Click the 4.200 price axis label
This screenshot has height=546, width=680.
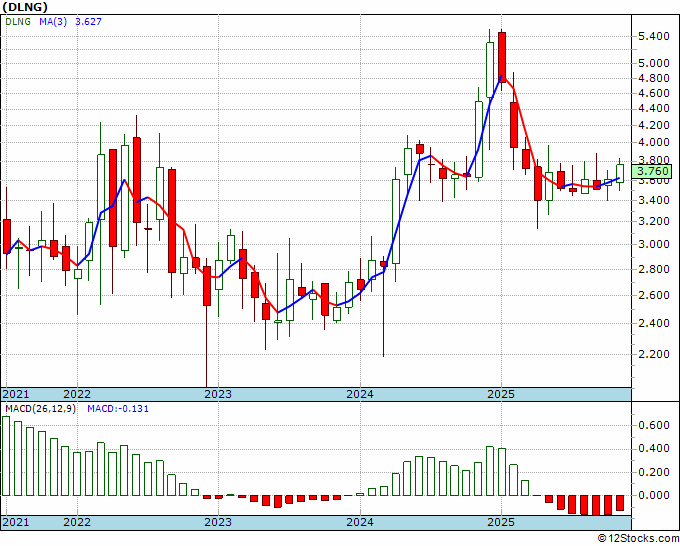pyautogui.click(x=654, y=125)
